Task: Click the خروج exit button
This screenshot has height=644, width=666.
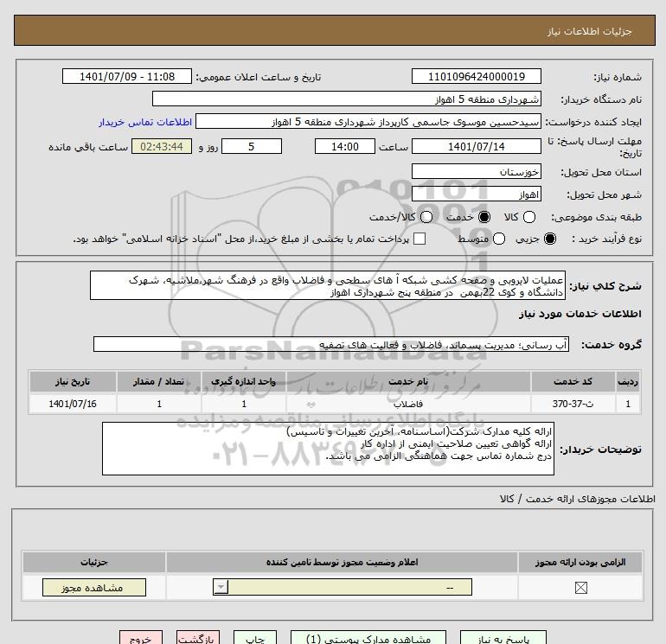Action: 141,638
